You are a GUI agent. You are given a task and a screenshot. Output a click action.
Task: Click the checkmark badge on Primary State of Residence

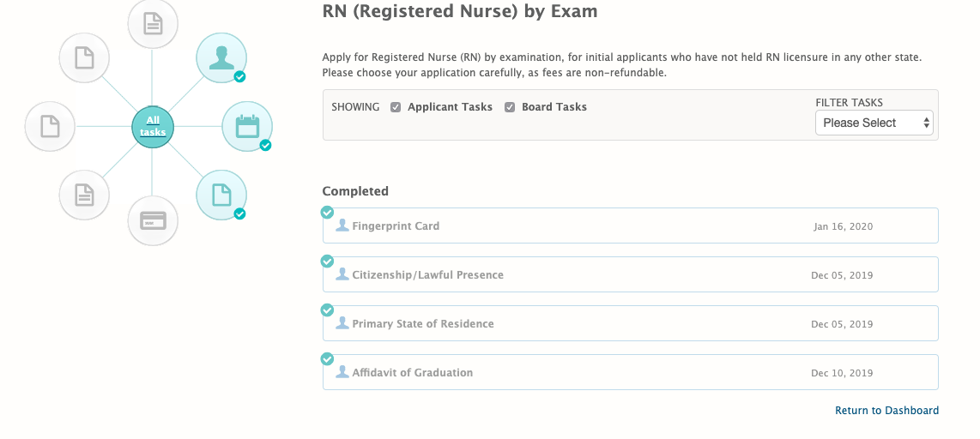(x=327, y=310)
